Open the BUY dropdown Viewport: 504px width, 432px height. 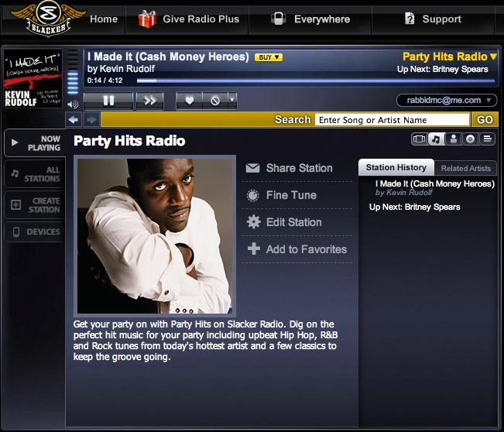tap(269, 57)
